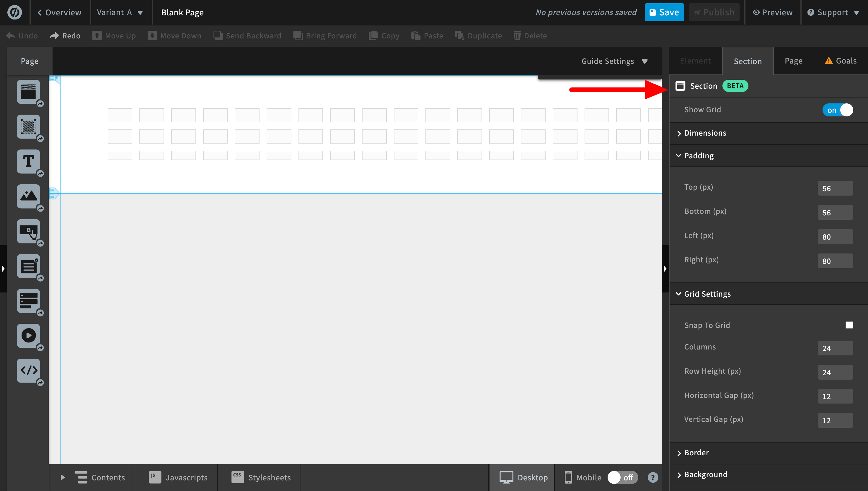Viewport: 868px width, 491px height.
Task: Choose the Text widget tool
Action: click(x=28, y=162)
